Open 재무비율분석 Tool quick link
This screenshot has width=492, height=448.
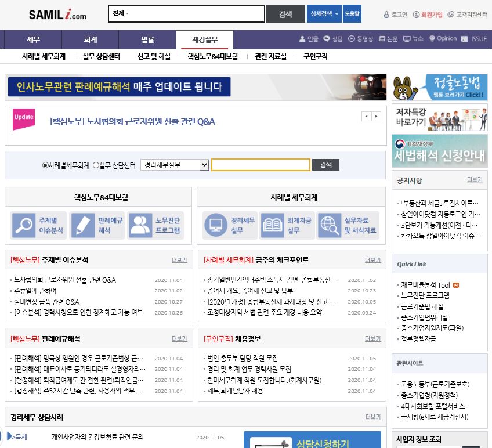point(425,285)
